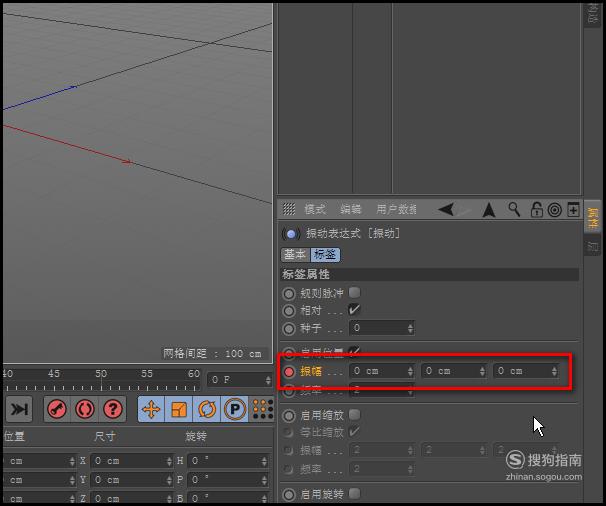This screenshot has width=606, height=506.
Task: Select the 层 vertical side tab
Action: coord(592,245)
